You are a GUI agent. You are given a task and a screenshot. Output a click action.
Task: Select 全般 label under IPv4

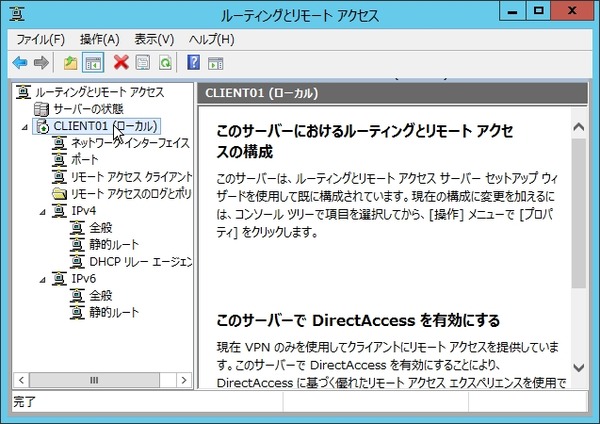click(101, 228)
